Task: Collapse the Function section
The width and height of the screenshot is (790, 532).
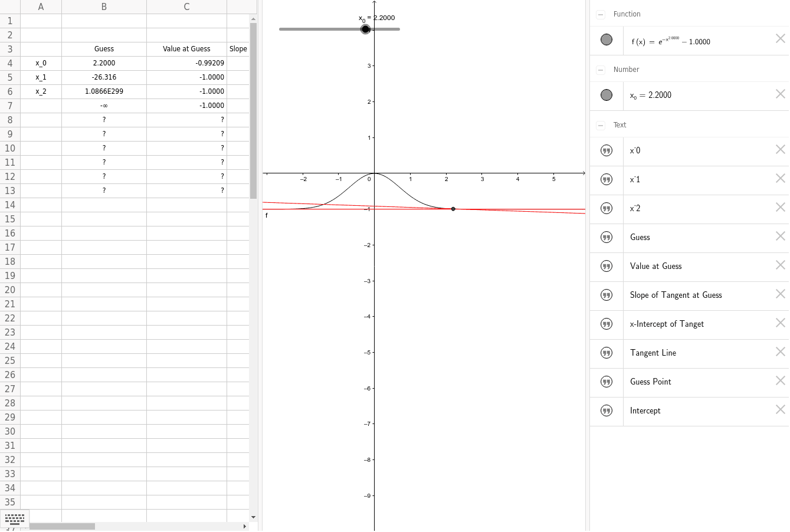Action: (x=600, y=14)
